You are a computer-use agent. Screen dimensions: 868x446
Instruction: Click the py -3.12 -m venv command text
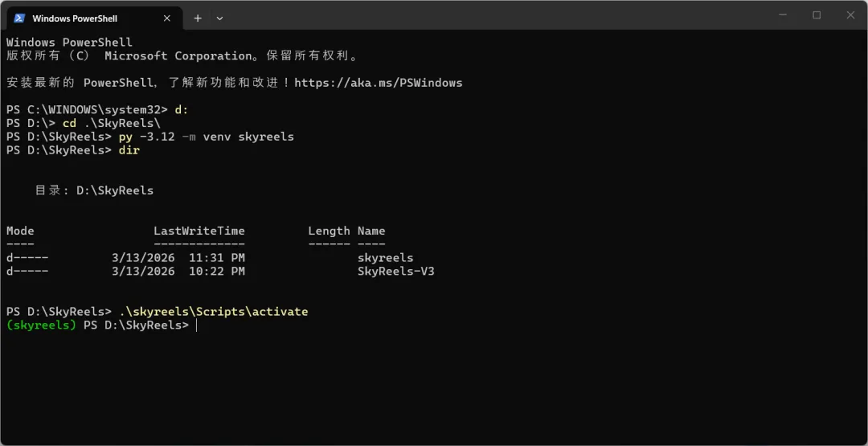click(206, 137)
